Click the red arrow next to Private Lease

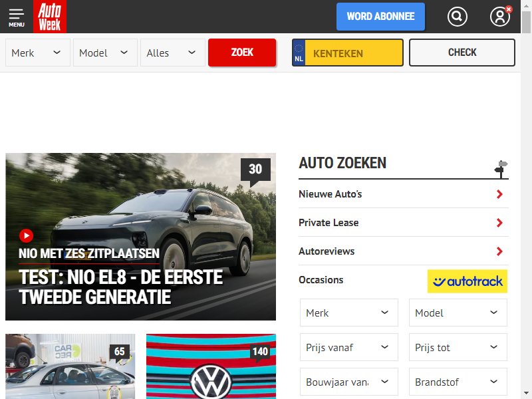(x=499, y=223)
